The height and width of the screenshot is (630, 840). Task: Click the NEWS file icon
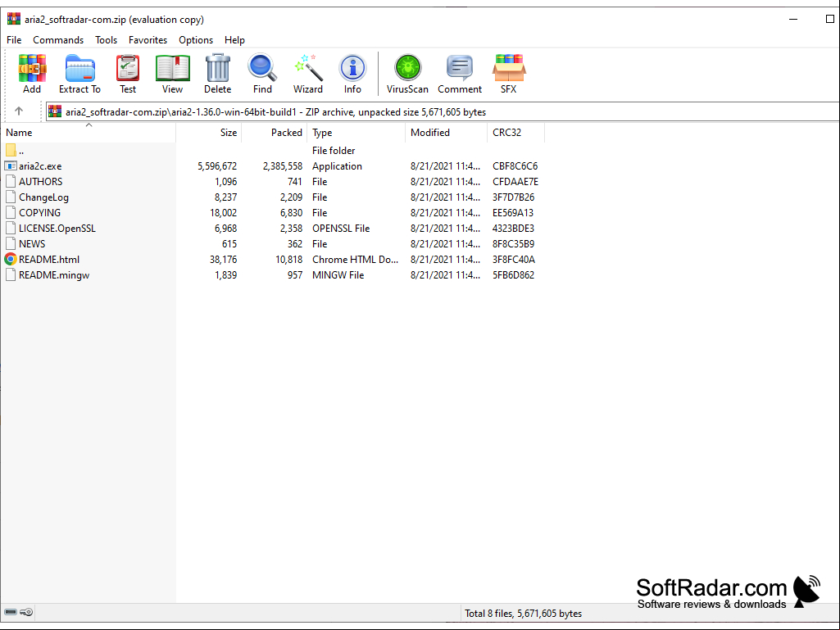pos(10,244)
